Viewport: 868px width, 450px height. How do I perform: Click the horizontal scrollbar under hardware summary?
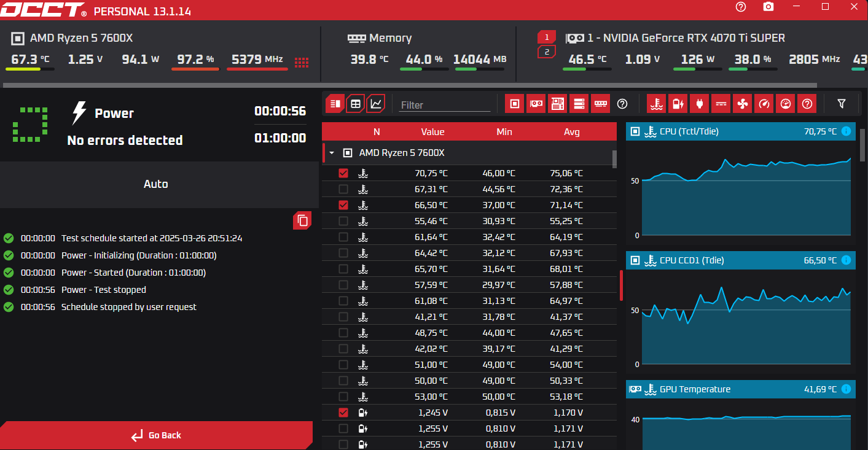coord(410,85)
